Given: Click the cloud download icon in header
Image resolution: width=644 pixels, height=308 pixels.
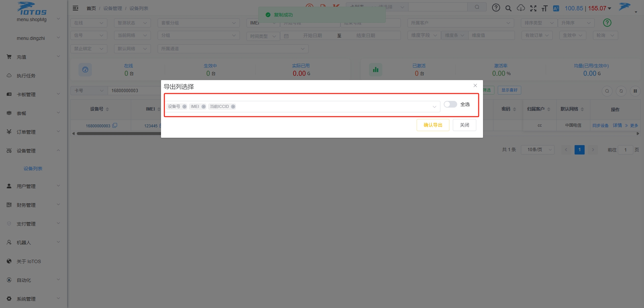Looking at the screenshot, I should [521, 8].
